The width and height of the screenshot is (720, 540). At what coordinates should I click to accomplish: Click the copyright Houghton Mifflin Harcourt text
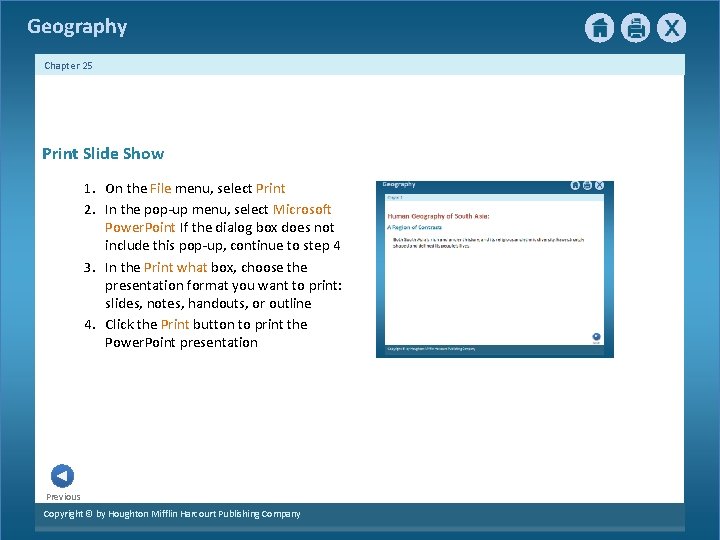click(172, 514)
